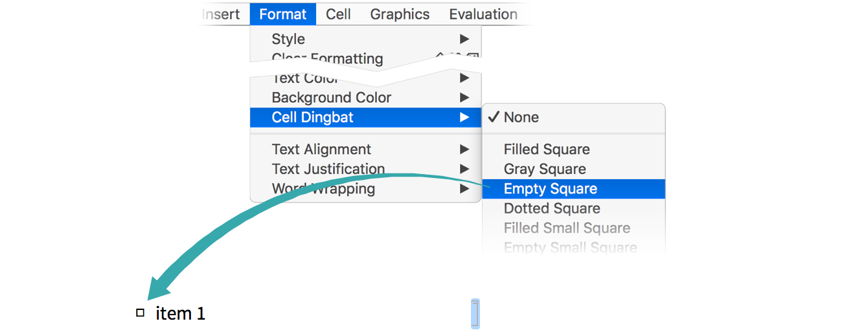The height and width of the screenshot is (330, 868).
Task: Open the Graphics menu
Action: tap(400, 14)
